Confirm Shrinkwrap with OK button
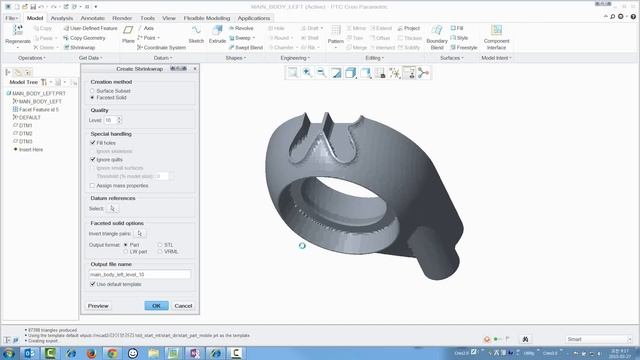 [x=156, y=306]
